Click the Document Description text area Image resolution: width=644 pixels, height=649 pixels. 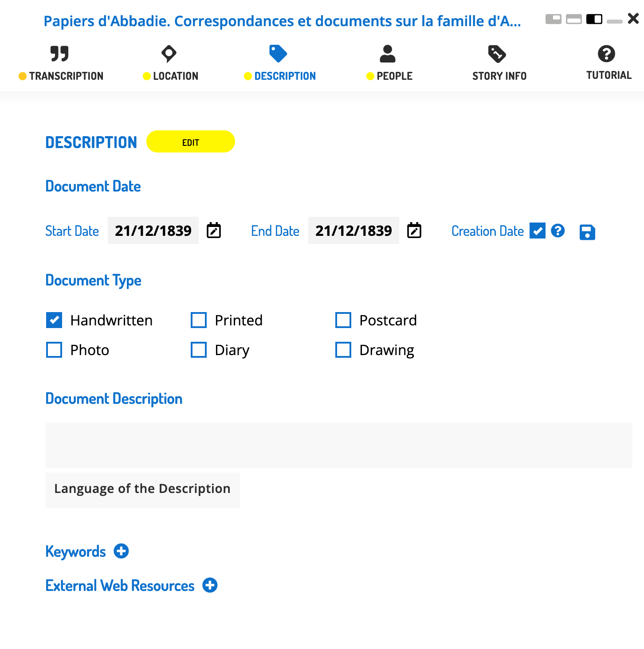[338, 445]
